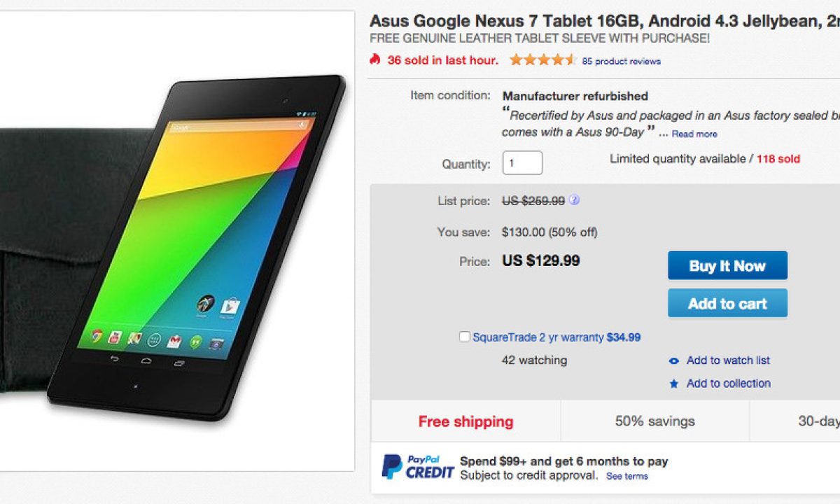Select the 50% savings tab
The width and height of the screenshot is (840, 504).
click(x=654, y=421)
